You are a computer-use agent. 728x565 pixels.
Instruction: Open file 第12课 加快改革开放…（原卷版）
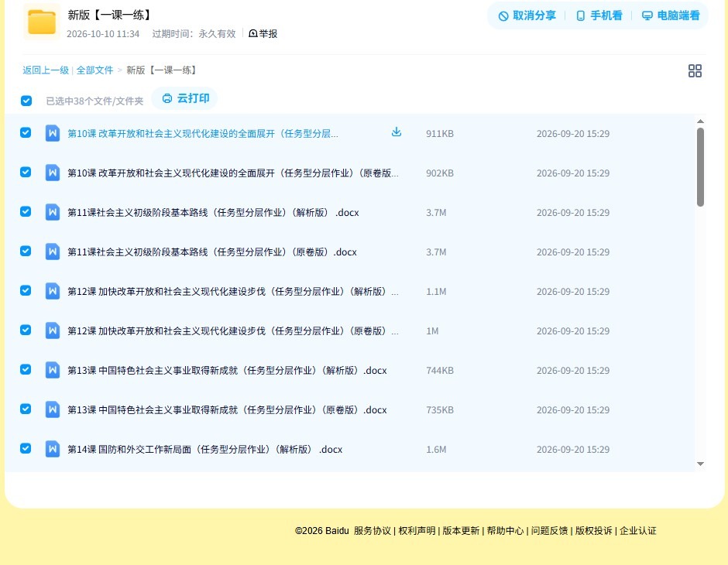coord(233,330)
